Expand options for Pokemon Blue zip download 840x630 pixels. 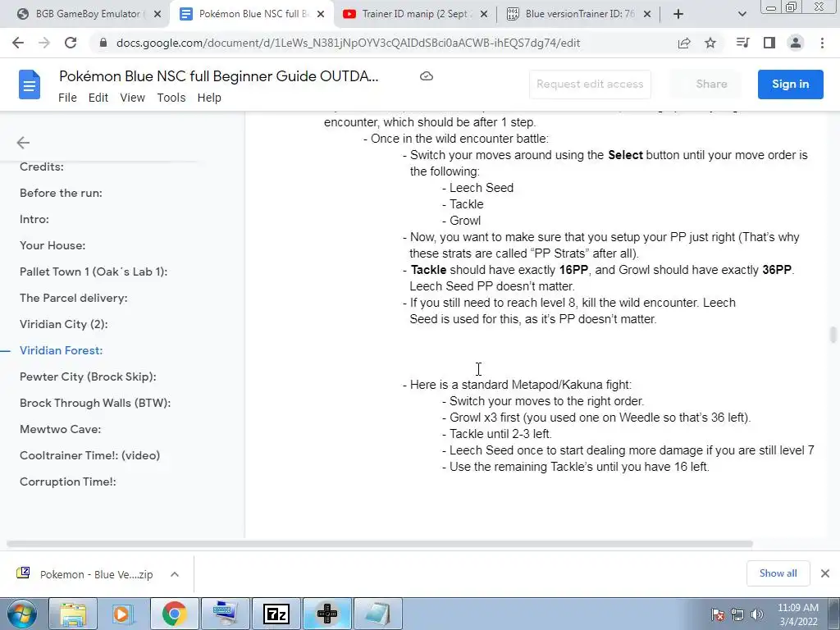coord(174,574)
